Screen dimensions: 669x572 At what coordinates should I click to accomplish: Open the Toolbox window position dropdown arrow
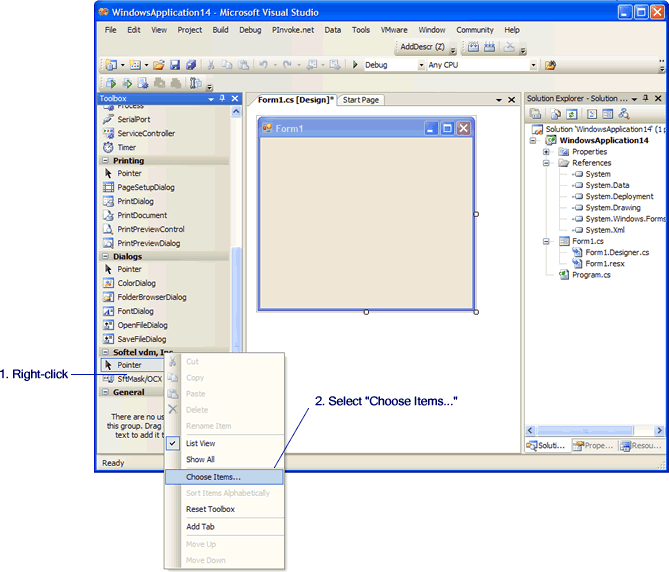pos(211,99)
